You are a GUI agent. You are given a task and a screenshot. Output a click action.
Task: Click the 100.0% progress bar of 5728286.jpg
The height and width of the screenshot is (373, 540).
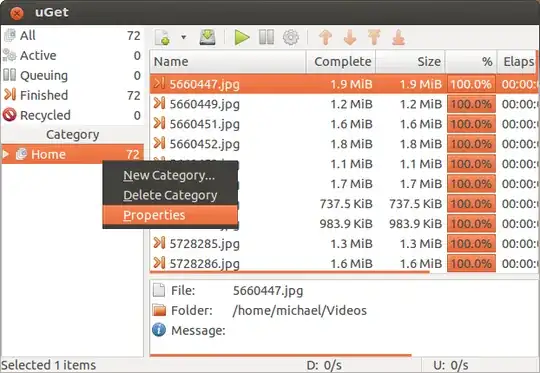[x=471, y=263]
